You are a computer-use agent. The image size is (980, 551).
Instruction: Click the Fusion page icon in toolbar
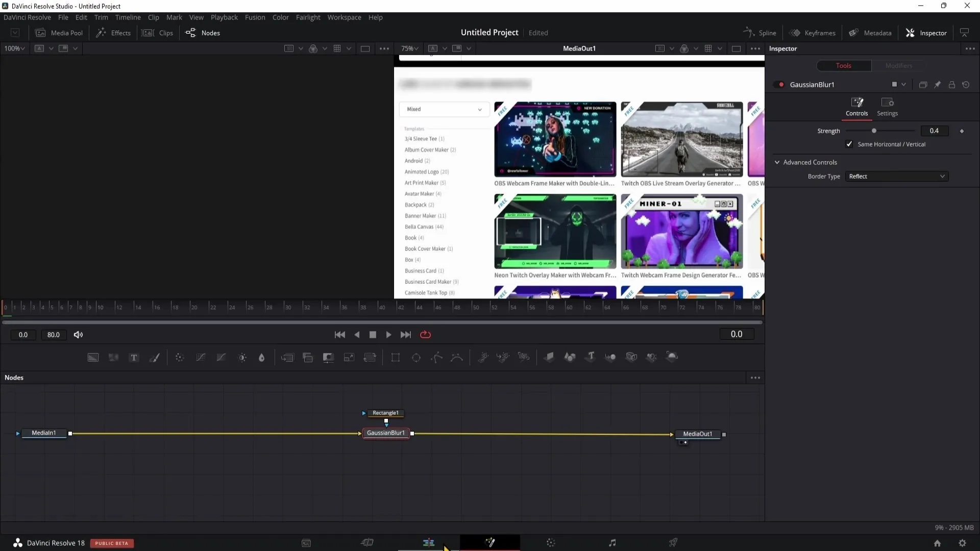[490, 543]
